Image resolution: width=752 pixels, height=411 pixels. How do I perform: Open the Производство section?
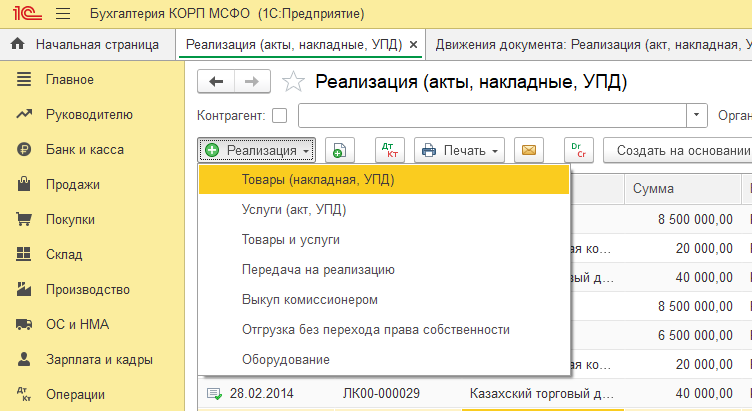click(x=88, y=290)
